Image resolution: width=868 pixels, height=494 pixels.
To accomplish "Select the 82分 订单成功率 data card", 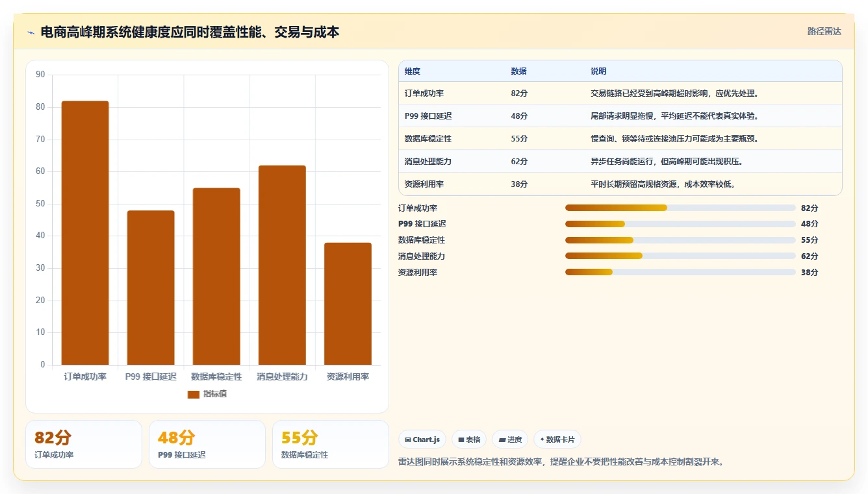I will [x=84, y=444].
